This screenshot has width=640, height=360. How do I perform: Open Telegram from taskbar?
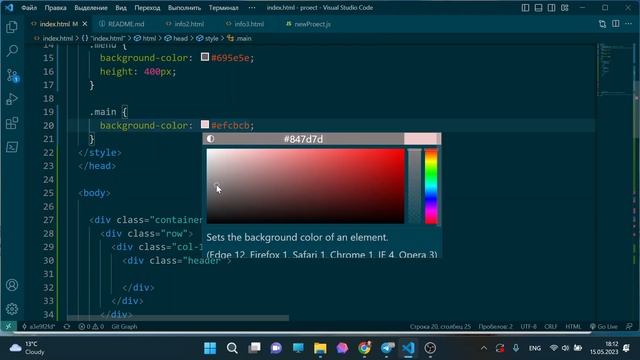tap(387, 348)
